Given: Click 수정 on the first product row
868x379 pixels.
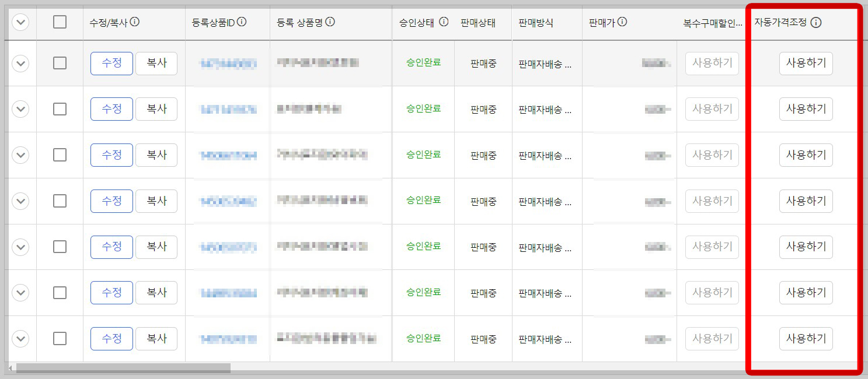Looking at the screenshot, I should pyautogui.click(x=111, y=63).
